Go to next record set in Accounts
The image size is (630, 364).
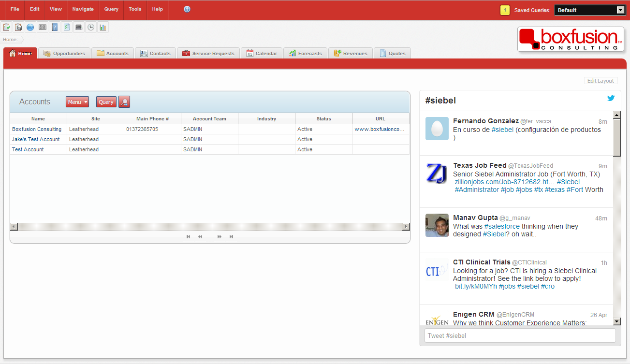pos(220,237)
